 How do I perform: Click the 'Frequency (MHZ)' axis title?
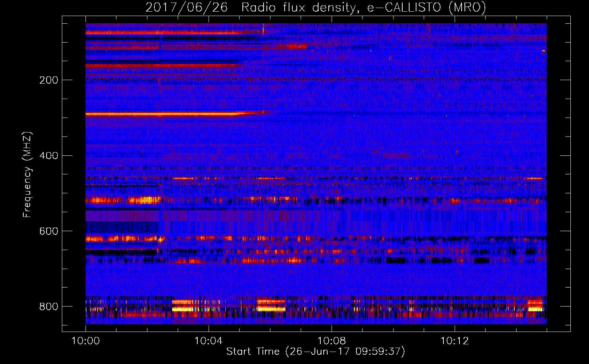27,174
